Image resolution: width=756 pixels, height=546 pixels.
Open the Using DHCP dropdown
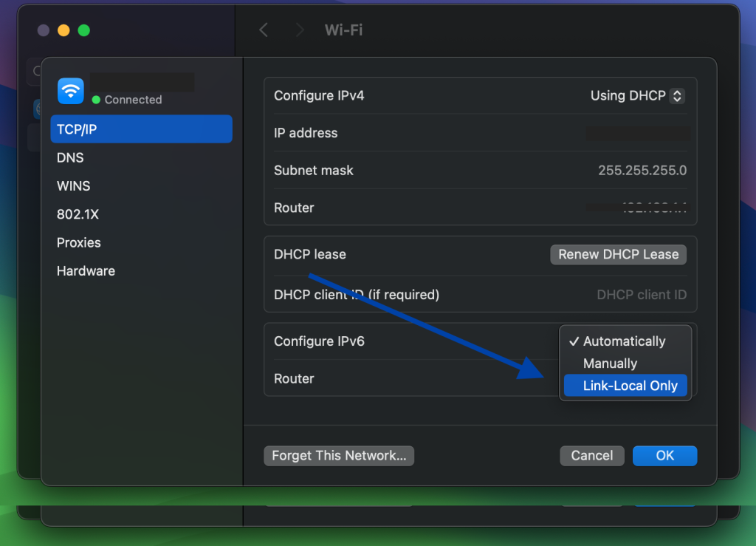[x=635, y=95]
